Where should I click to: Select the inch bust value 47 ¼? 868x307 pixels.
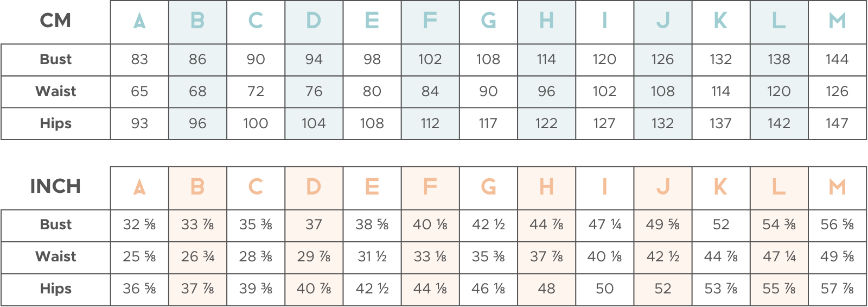[604, 224]
